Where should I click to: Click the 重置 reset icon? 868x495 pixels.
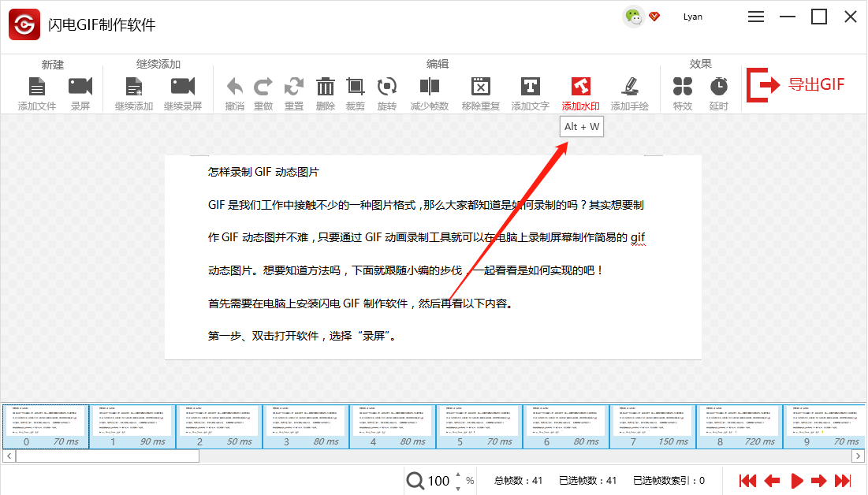point(294,87)
